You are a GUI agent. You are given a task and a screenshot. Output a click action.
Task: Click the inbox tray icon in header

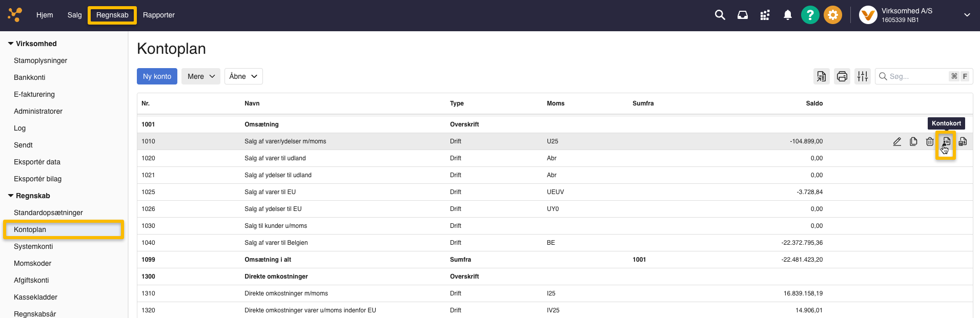coord(742,15)
